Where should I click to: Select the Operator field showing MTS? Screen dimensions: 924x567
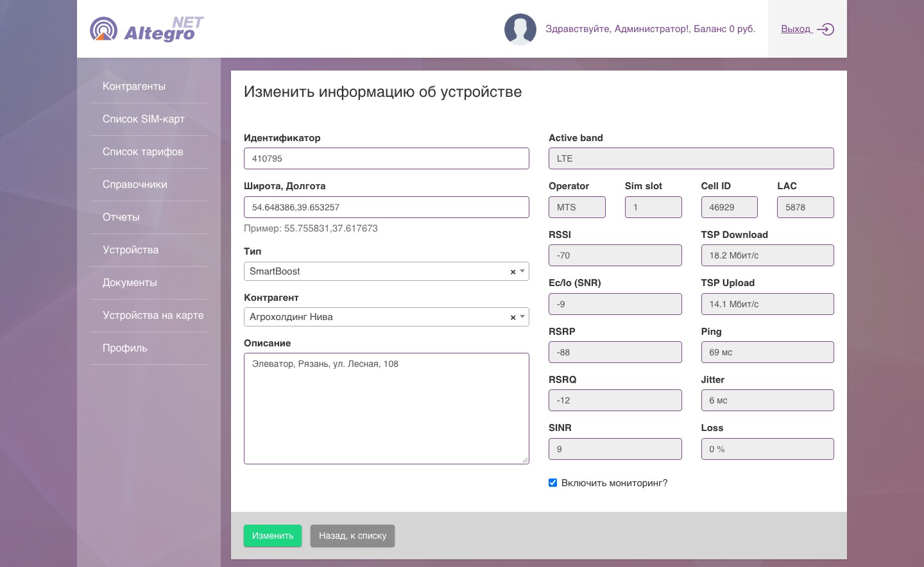(577, 207)
